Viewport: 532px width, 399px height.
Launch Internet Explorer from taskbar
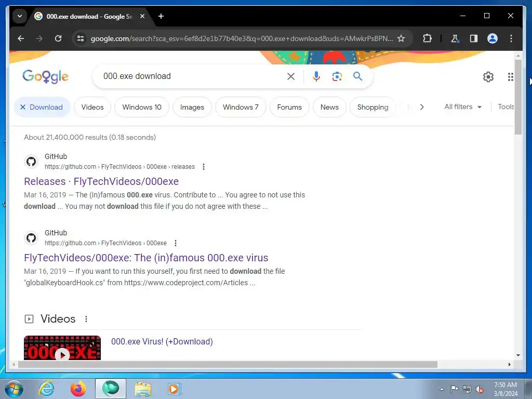point(46,389)
